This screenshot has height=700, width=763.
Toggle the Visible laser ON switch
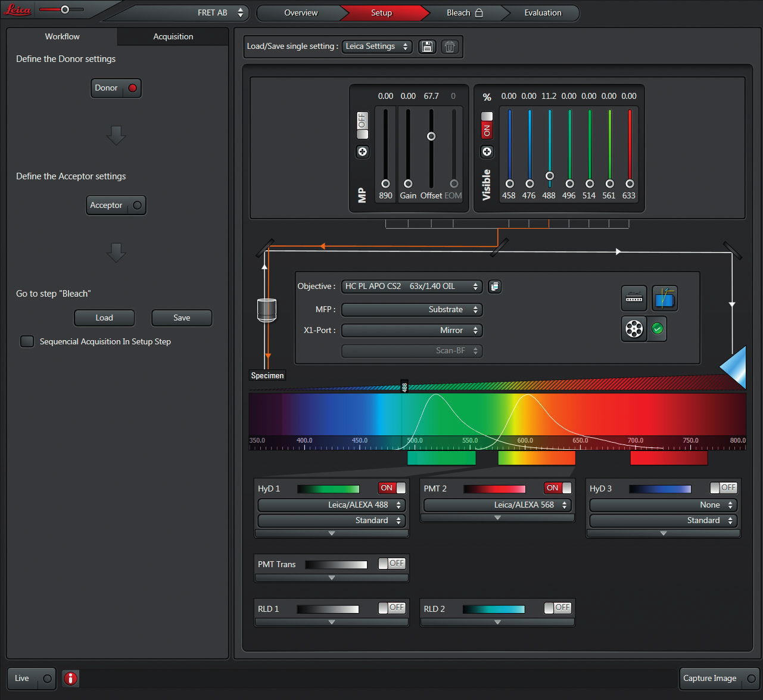(x=487, y=125)
